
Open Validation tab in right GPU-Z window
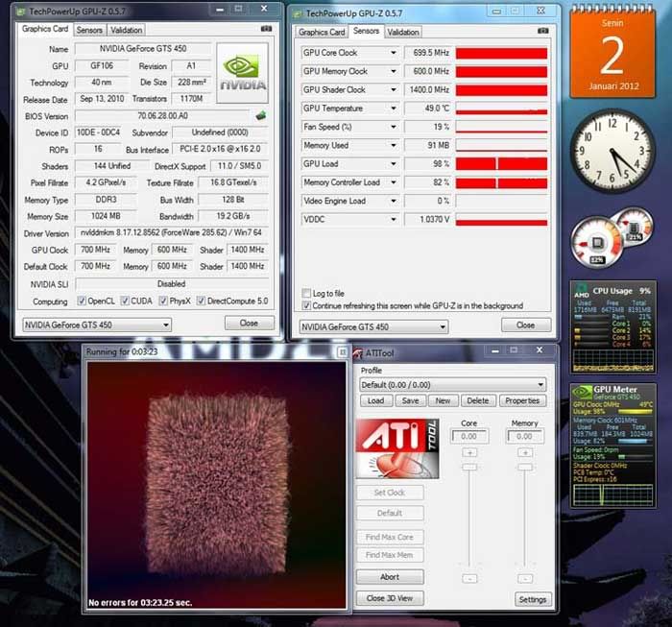[403, 32]
